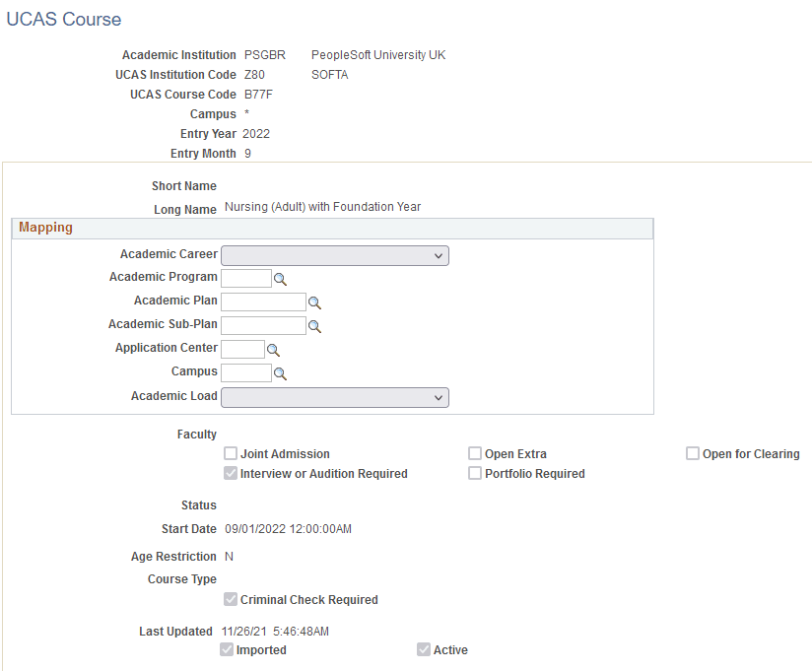812x671 pixels.
Task: Select the Entry Month value 9
Action: pos(247,154)
